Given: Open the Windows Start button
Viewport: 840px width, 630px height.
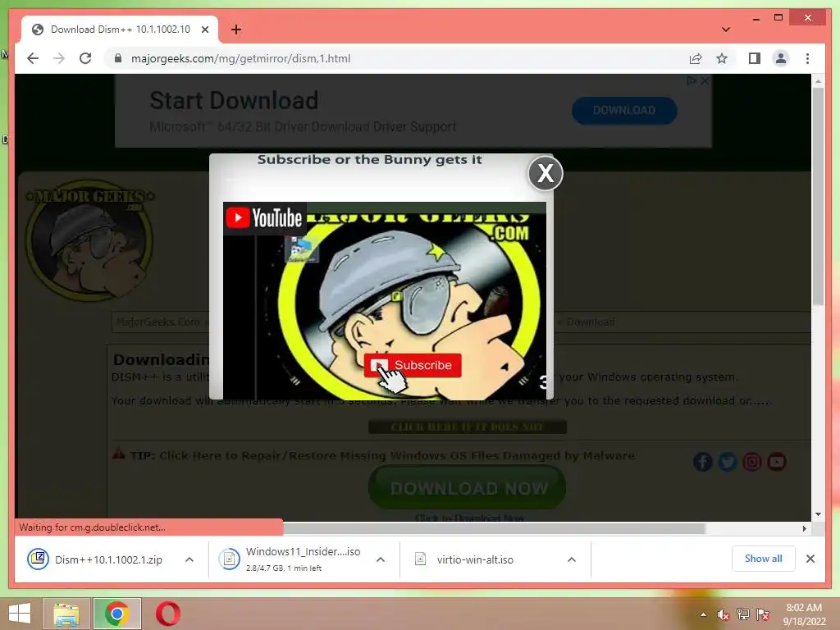Looking at the screenshot, I should 20,614.
